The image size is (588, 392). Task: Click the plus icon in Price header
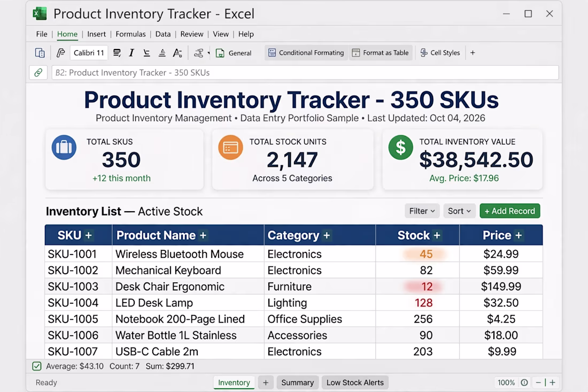[519, 235]
